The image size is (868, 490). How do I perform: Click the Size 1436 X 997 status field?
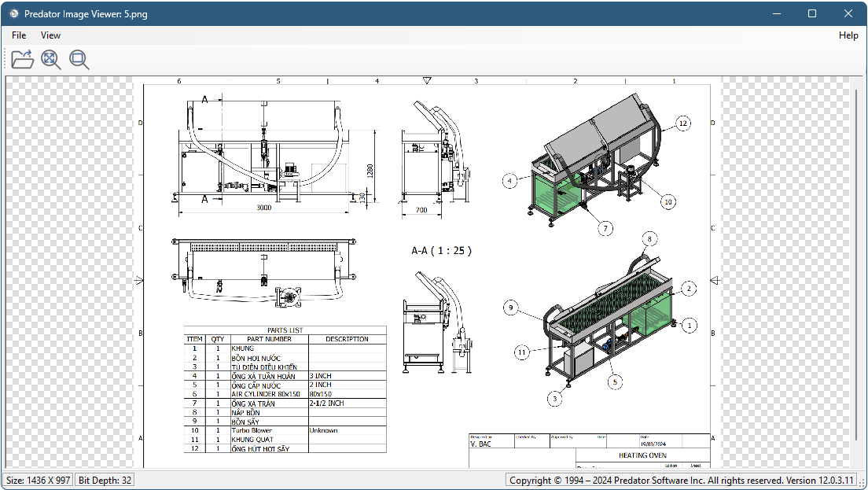pos(38,480)
